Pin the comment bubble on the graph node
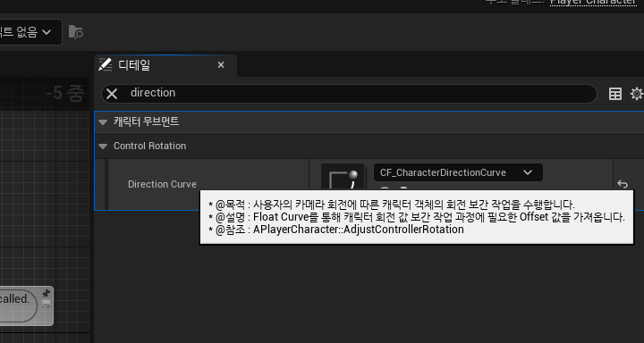This screenshot has width=644, height=343. click(x=46, y=293)
